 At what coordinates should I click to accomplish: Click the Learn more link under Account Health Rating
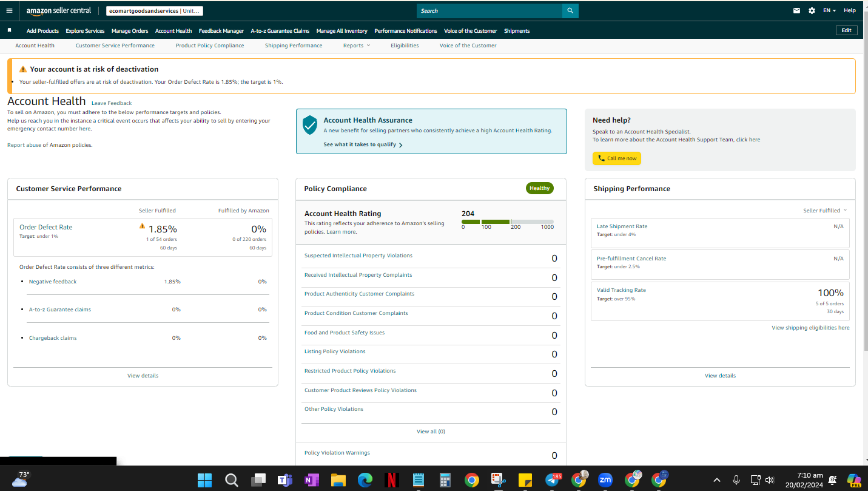coord(341,232)
